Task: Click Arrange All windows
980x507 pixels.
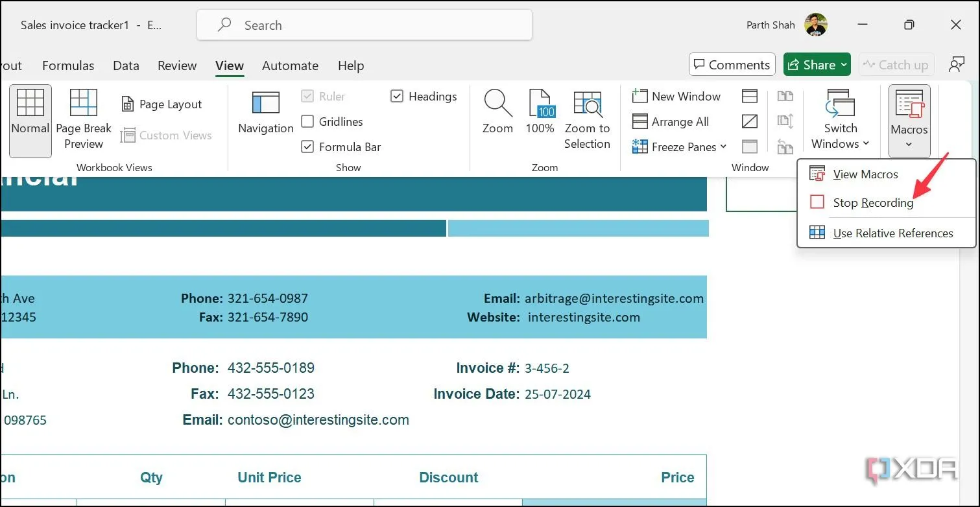Action: (671, 121)
